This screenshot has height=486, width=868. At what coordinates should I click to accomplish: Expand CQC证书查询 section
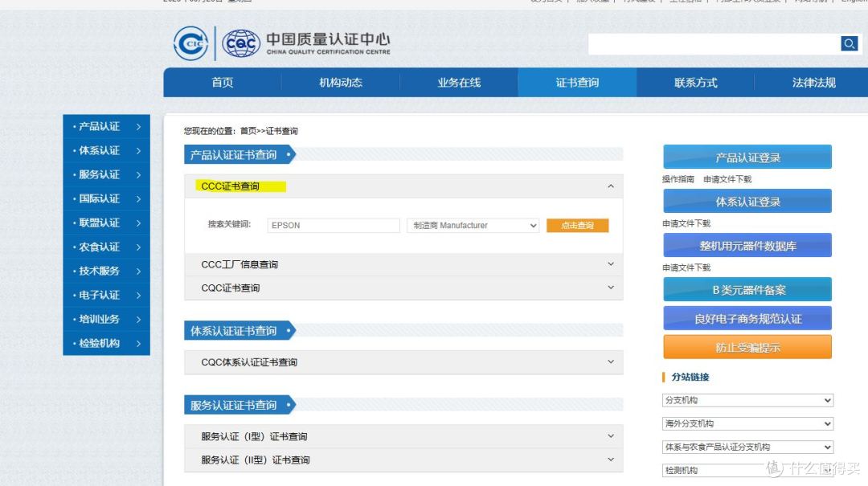pos(611,288)
